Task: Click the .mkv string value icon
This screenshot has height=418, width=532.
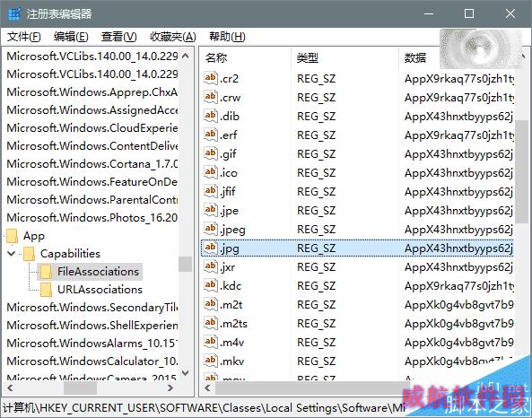Action: click(210, 361)
